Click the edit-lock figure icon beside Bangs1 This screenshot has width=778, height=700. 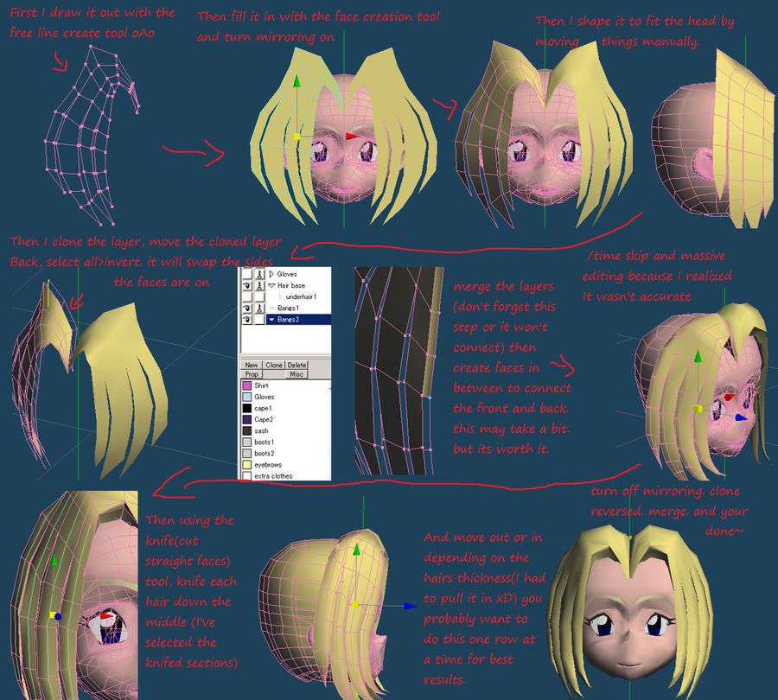coord(259,307)
